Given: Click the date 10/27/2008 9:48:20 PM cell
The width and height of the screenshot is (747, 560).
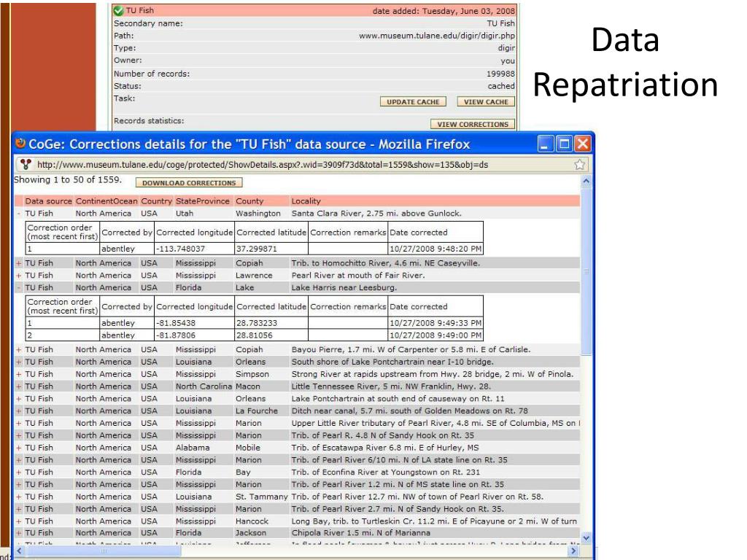Looking at the screenshot, I should [436, 249].
